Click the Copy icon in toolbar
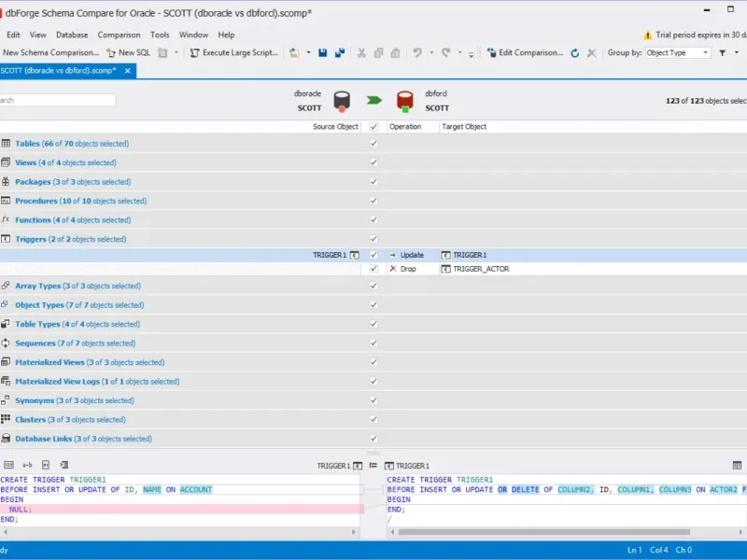The width and height of the screenshot is (747, 560). click(379, 53)
